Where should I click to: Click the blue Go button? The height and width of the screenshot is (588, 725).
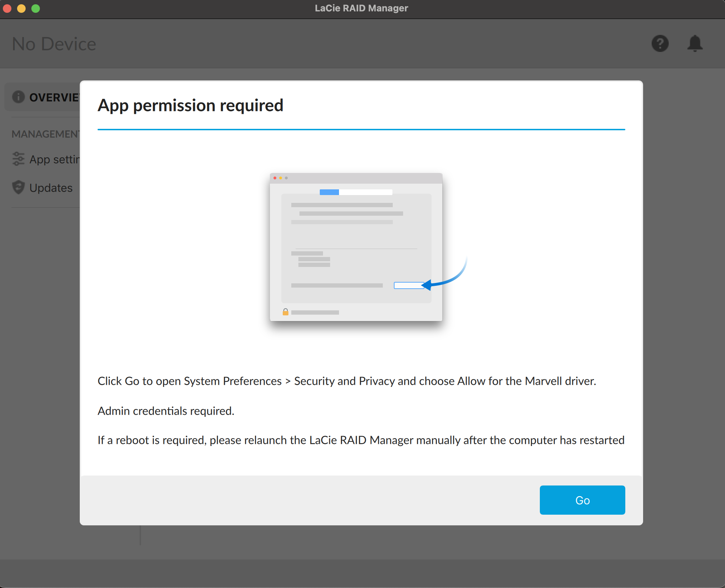coord(582,500)
